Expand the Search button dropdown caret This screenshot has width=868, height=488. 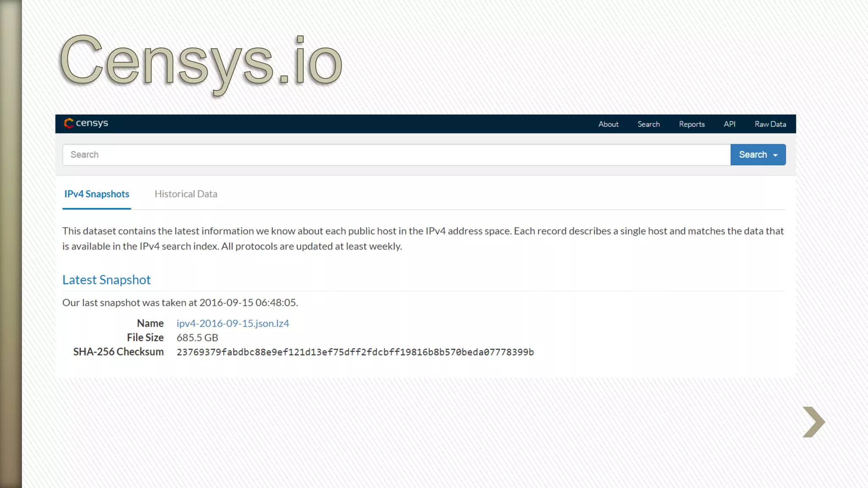pyautogui.click(x=775, y=155)
